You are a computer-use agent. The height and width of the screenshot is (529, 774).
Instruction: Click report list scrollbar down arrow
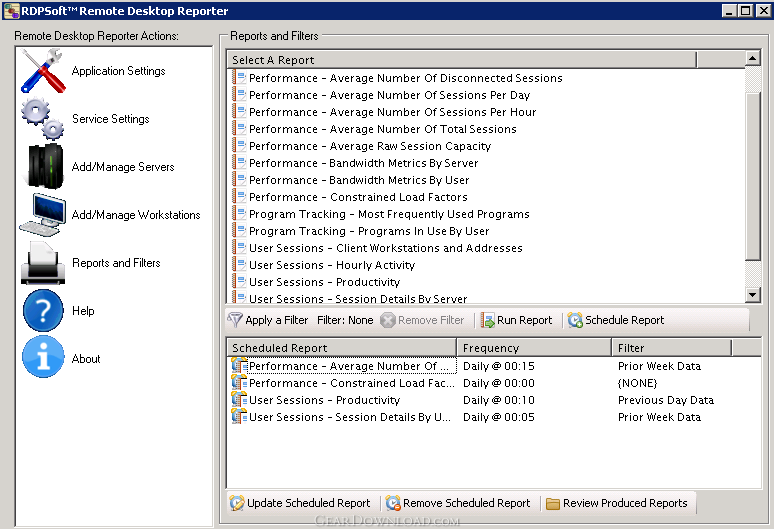(753, 295)
